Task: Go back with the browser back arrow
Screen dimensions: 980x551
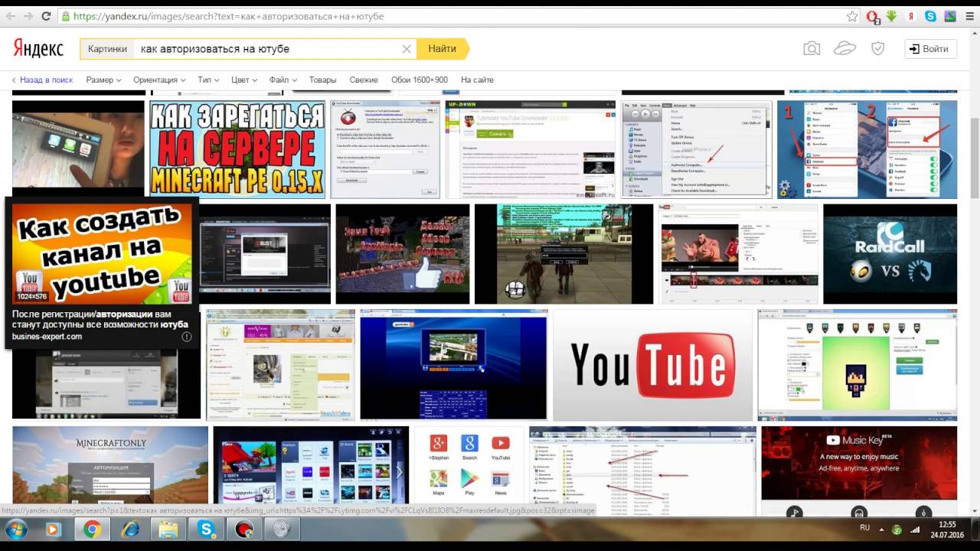Action: (x=9, y=16)
